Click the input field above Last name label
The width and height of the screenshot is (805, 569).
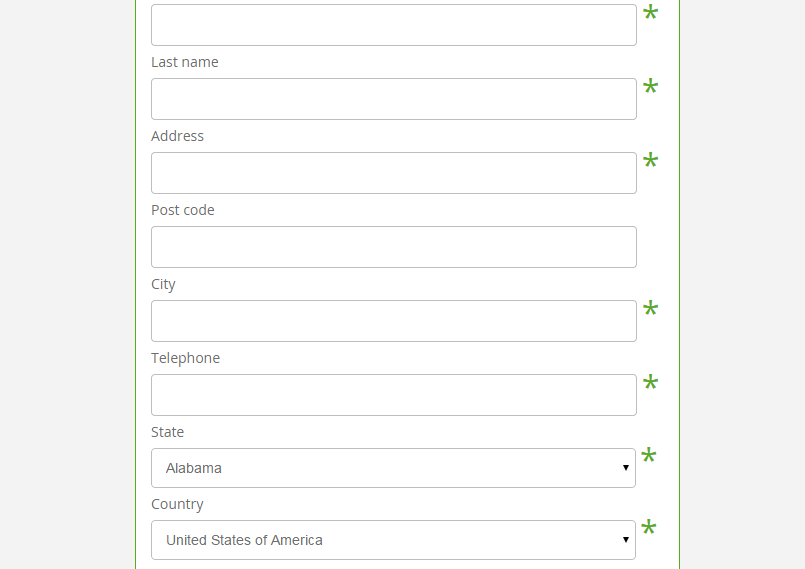(x=393, y=25)
